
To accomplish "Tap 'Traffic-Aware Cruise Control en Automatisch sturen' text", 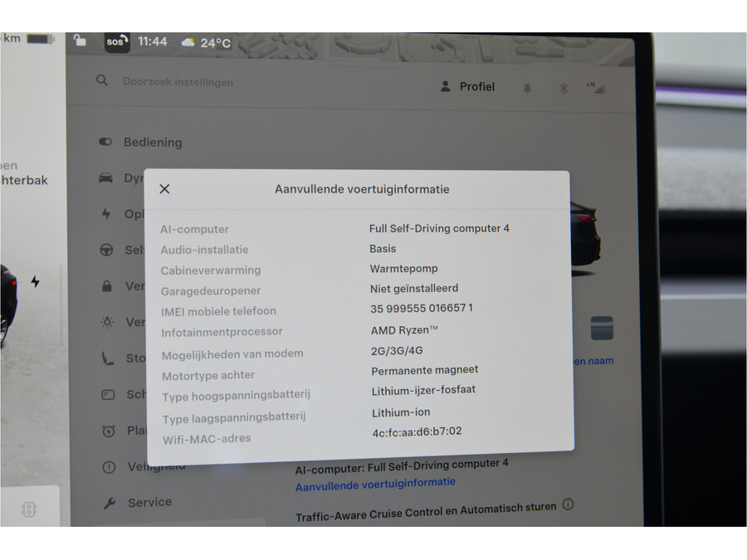I will (x=426, y=512).
